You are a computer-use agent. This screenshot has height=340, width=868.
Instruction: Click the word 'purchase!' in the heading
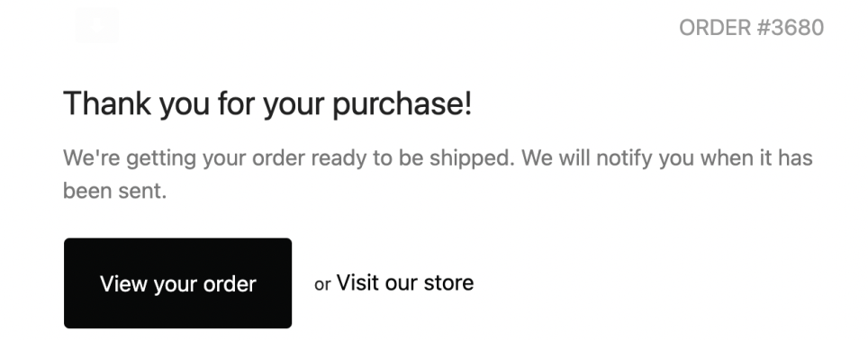[402, 104]
